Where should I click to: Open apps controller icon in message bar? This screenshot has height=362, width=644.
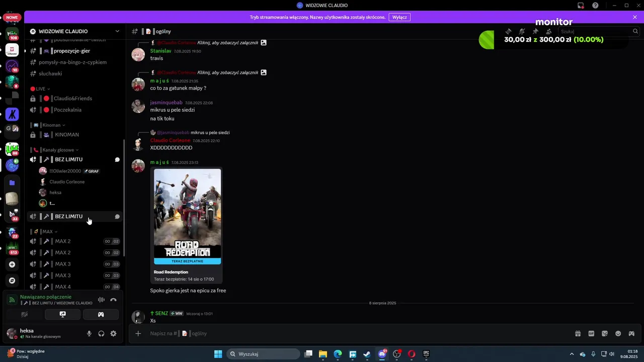point(631,333)
